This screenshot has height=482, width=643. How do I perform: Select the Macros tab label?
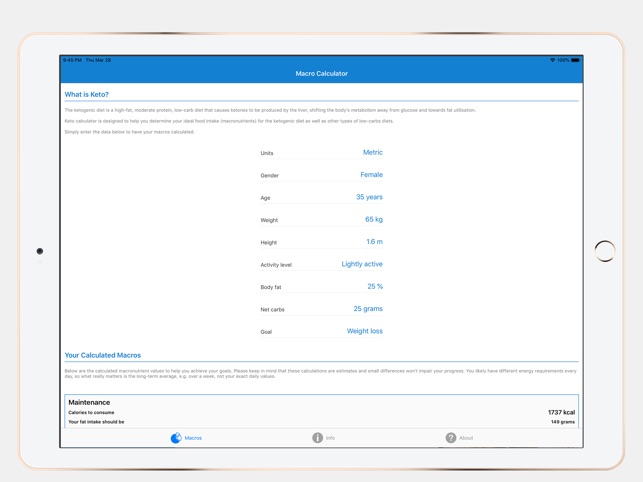coord(193,438)
